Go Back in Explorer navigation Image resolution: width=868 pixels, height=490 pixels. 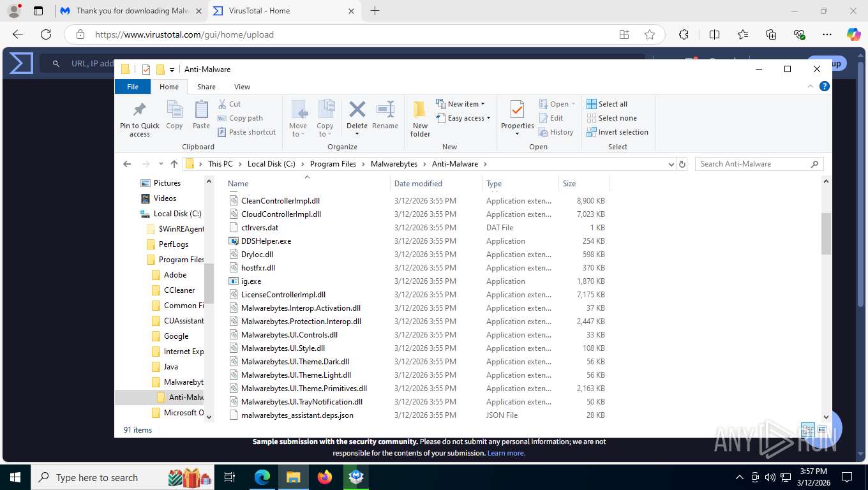pyautogui.click(x=126, y=164)
